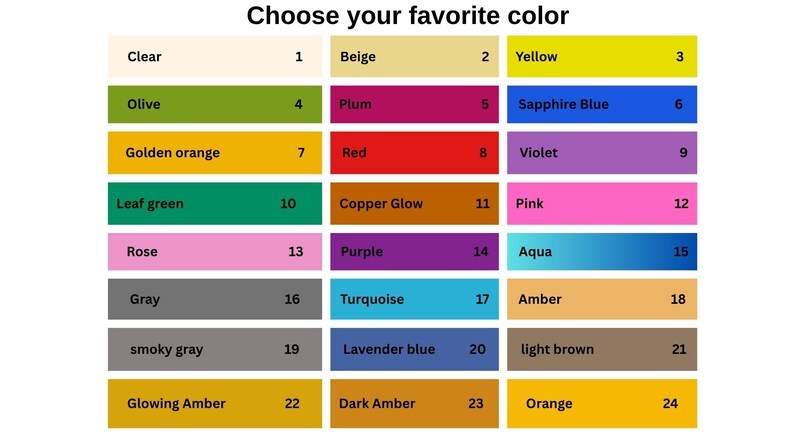This screenshot has width=794, height=447.
Task: Choose the Sapphire Blue swatch
Action: point(601,104)
